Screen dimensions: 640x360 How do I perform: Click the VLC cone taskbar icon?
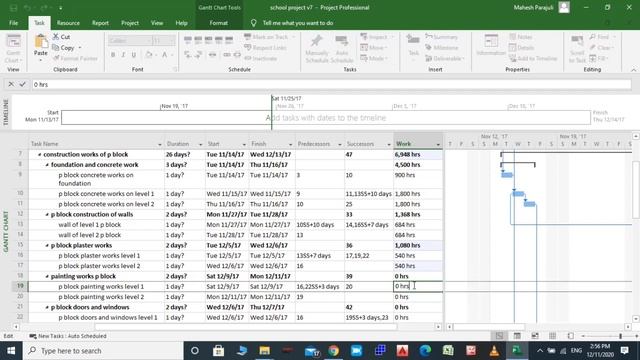point(494,351)
